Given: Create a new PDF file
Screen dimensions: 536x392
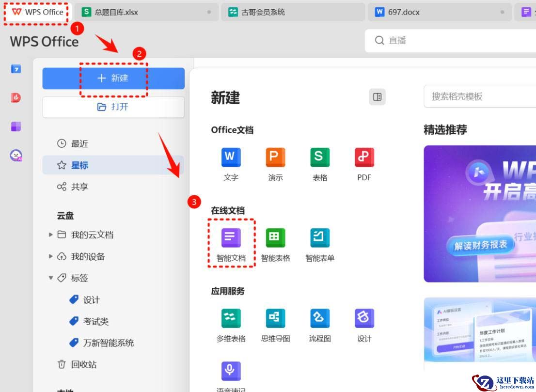Looking at the screenshot, I should tap(364, 164).
